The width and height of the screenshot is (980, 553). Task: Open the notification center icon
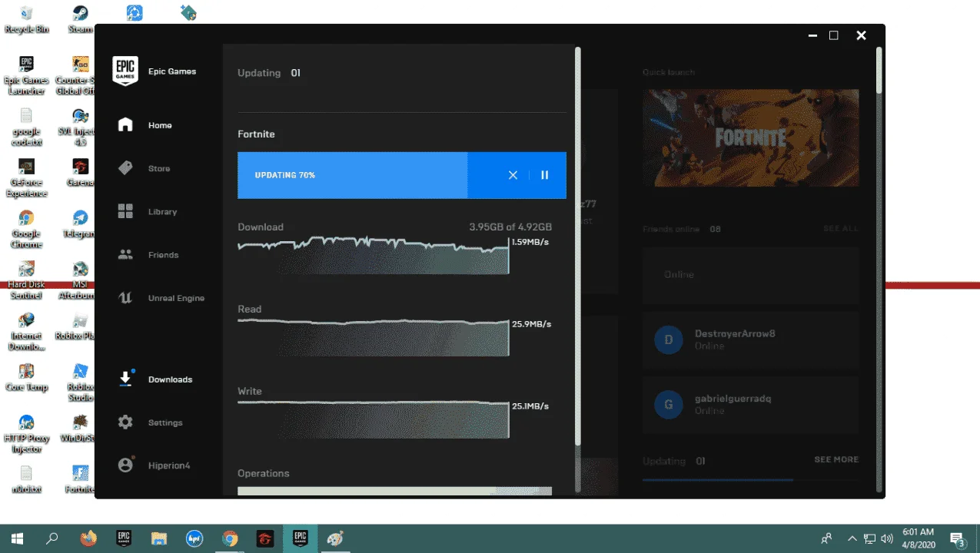pos(958,538)
